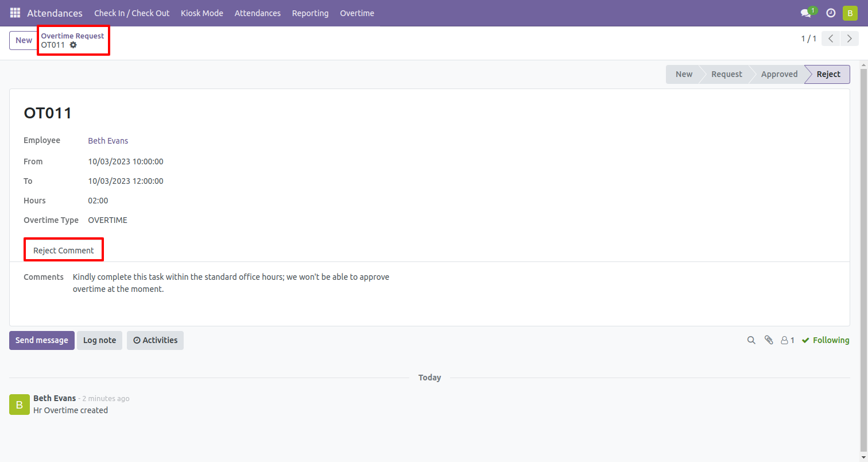Click the Request status stage
The image size is (868, 462).
point(726,74)
